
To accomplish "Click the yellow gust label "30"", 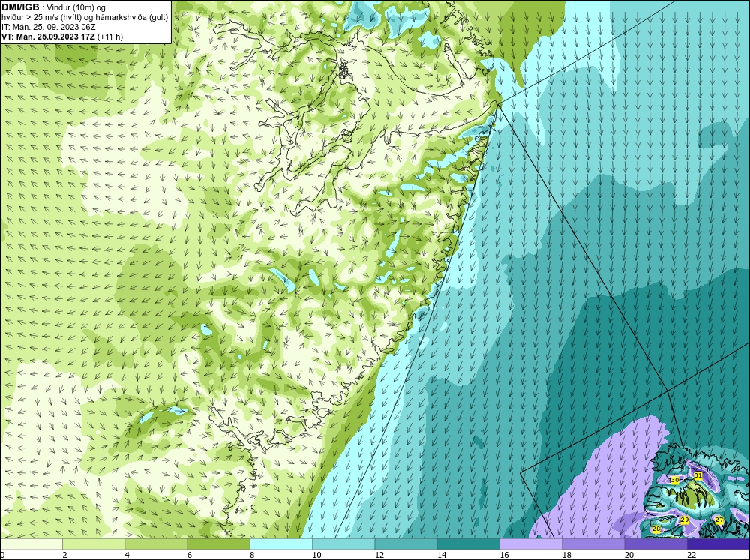I will pyautogui.click(x=675, y=480).
